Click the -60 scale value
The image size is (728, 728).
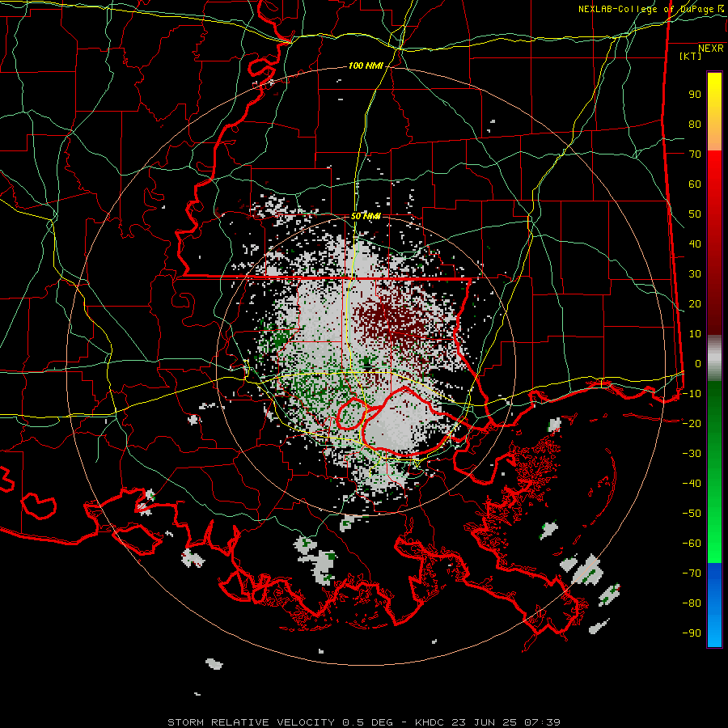click(x=692, y=544)
